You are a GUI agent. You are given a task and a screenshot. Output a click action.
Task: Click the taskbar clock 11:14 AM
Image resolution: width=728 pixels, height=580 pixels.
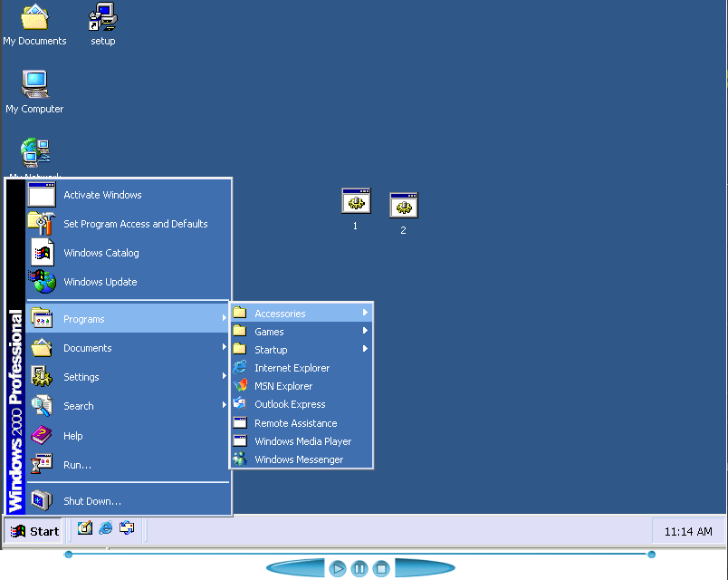pyautogui.click(x=688, y=531)
